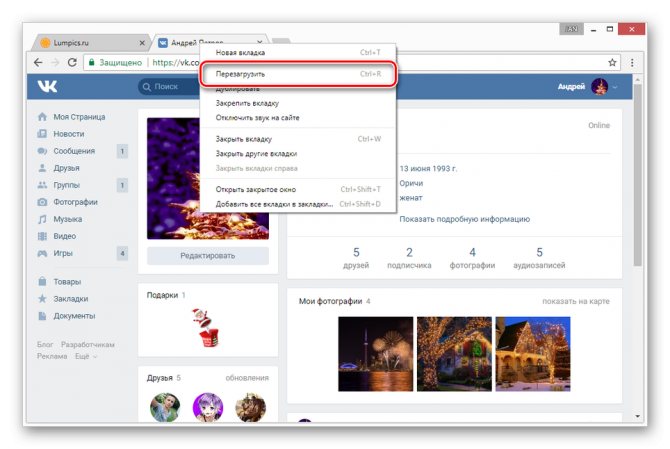The height and width of the screenshot is (449, 670).
Task: Click the browser back arrow
Action: 38,62
